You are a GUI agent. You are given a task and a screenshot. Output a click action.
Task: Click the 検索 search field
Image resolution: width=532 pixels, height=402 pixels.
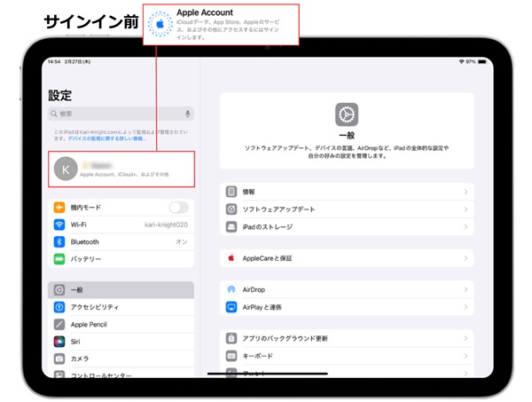click(121, 114)
